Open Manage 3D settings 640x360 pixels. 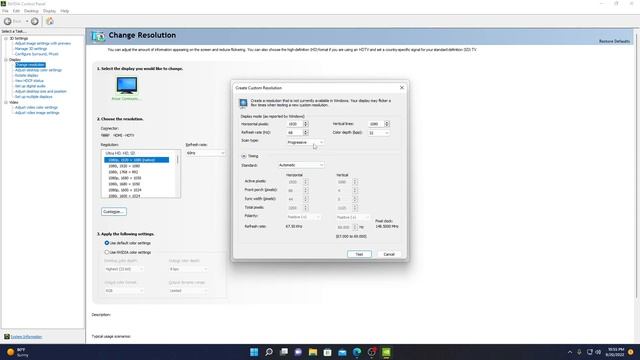coord(31,49)
